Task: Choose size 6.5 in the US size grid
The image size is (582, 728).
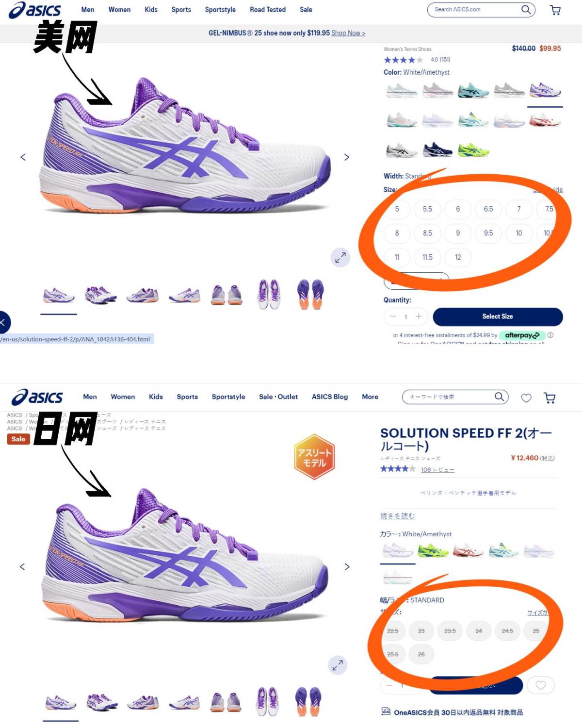Action: (488, 209)
